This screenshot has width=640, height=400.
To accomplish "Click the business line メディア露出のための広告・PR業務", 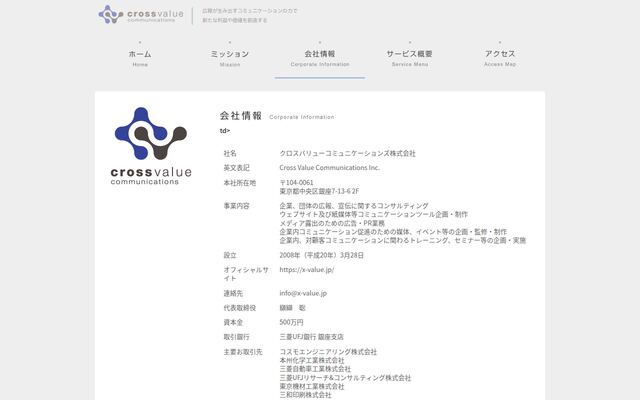I will pyautogui.click(x=332, y=223).
